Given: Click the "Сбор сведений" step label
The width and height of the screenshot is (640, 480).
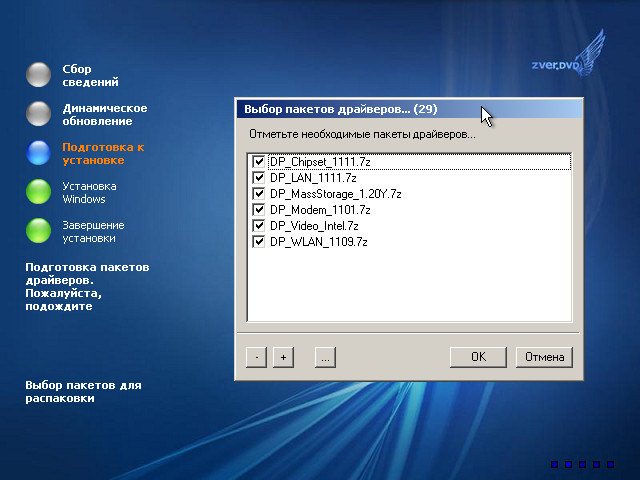Looking at the screenshot, I should (90, 76).
